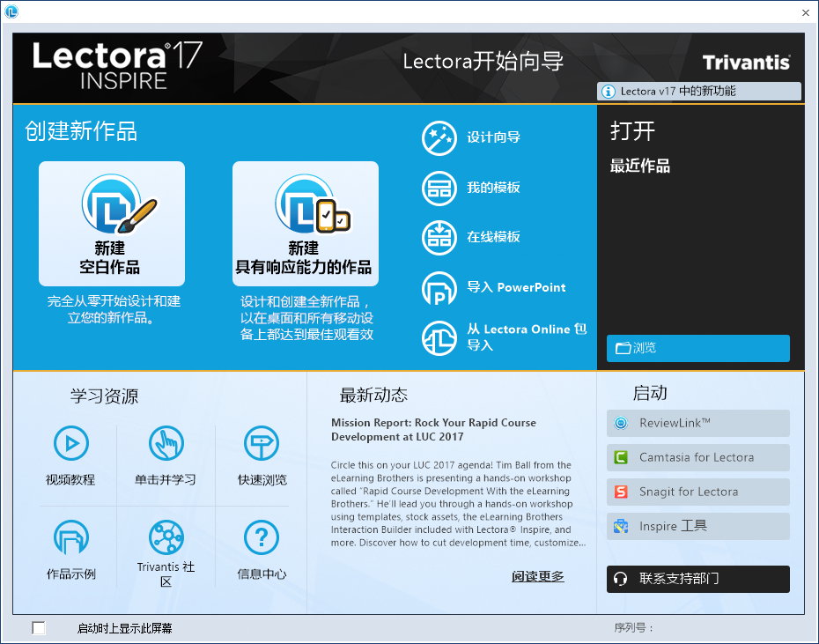Click the 我的模板 template icon
This screenshot has height=644, width=819.
click(439, 189)
